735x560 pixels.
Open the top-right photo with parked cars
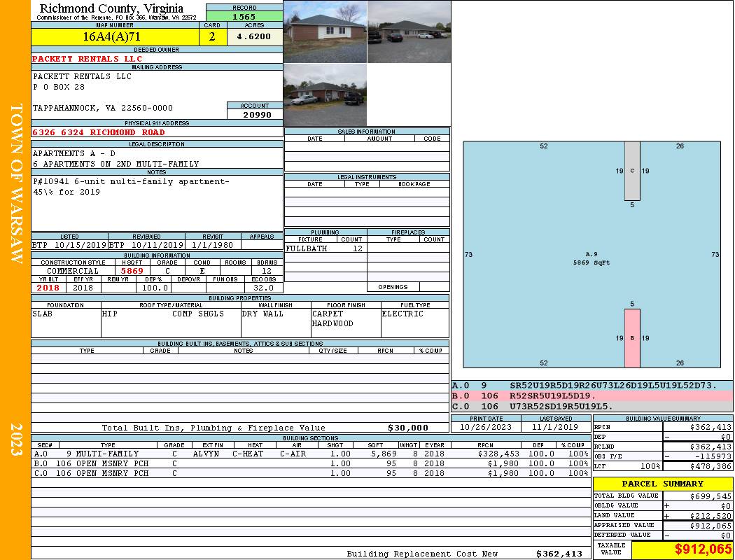(409, 31)
